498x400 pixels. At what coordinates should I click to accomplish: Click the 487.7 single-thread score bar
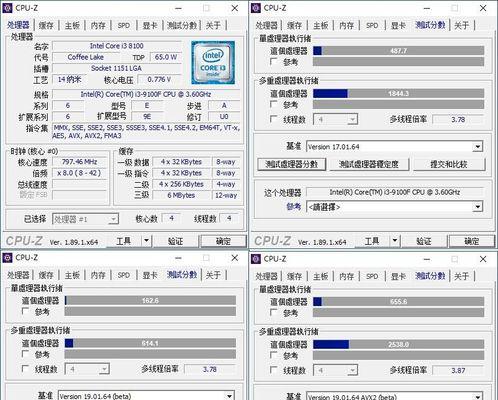tap(399, 51)
